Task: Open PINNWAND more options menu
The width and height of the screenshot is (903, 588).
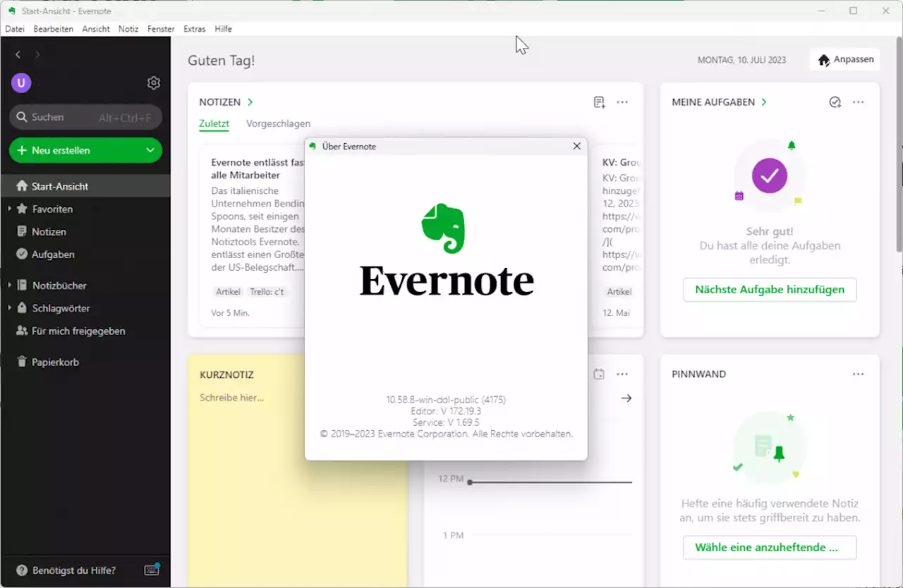Action: [x=858, y=374]
